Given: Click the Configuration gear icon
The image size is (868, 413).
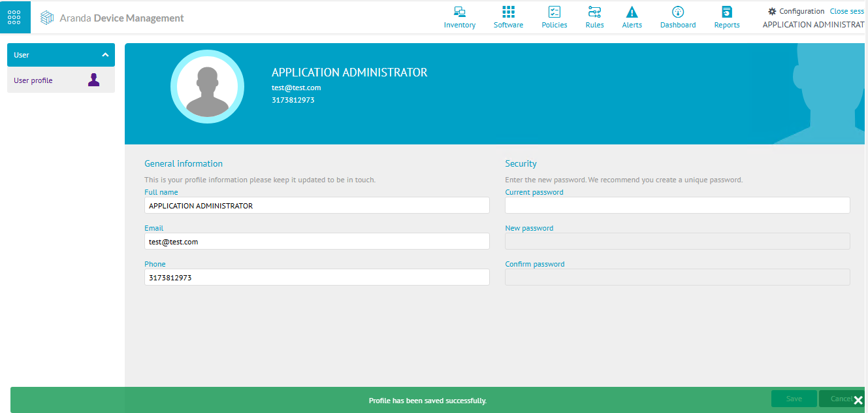Looking at the screenshot, I should [772, 11].
